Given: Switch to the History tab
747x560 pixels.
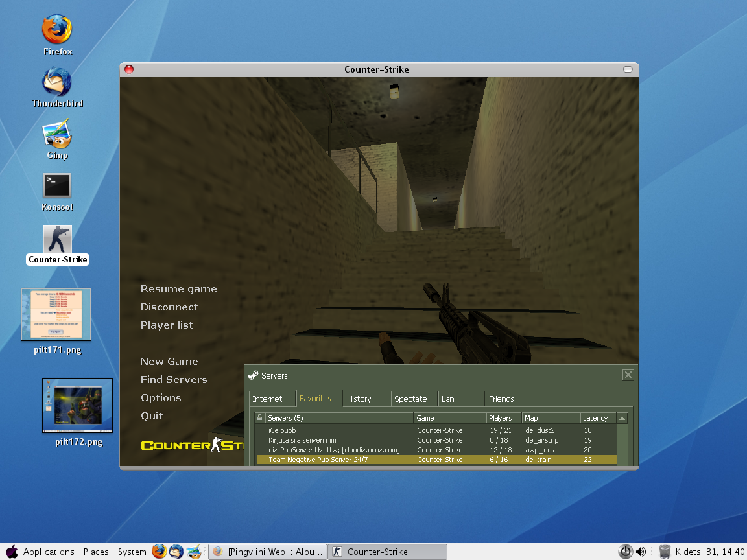Looking at the screenshot, I should (x=366, y=399).
